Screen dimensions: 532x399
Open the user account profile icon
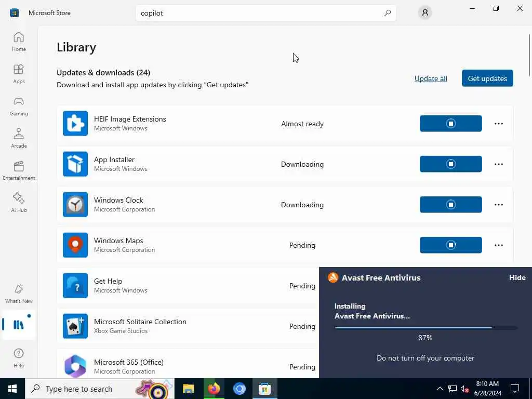tap(425, 13)
